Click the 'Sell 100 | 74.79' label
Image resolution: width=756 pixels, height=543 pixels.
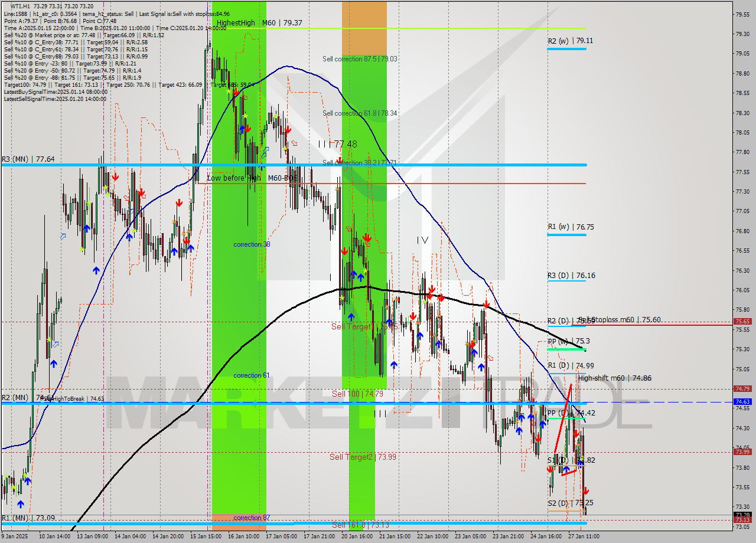coord(357,394)
